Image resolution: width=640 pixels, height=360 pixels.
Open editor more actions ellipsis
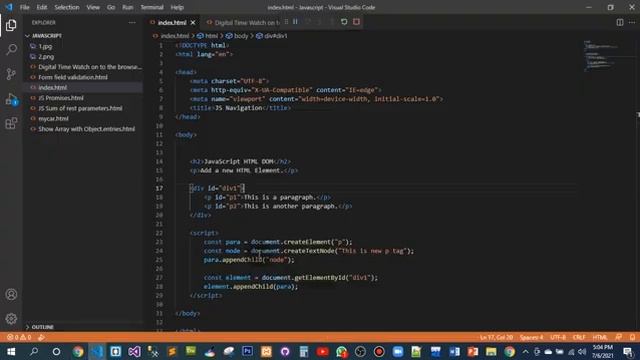point(632,22)
